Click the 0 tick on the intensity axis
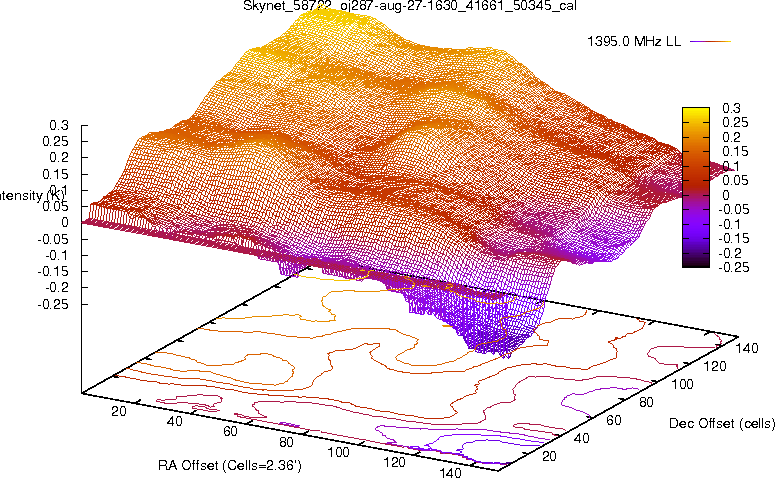Viewport: 775px width, 478px height. (x=65, y=223)
